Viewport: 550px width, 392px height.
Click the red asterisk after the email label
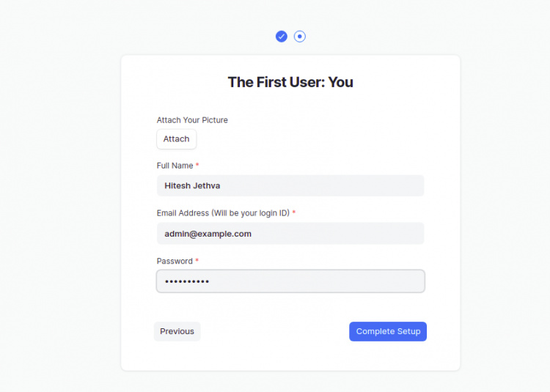[294, 213]
